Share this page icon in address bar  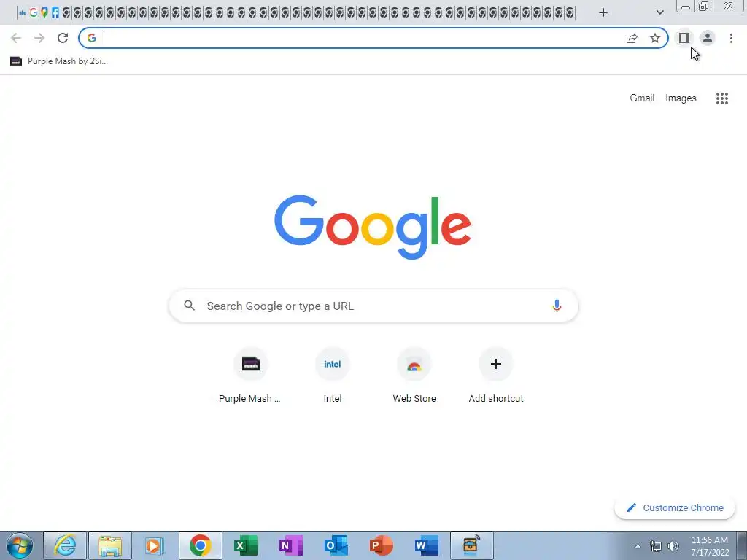pyautogui.click(x=632, y=38)
